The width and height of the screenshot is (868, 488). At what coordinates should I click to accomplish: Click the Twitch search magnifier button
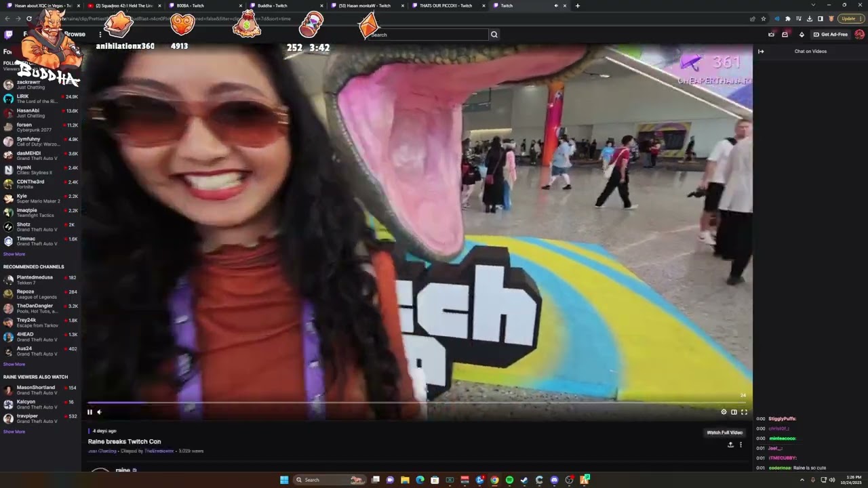point(494,35)
